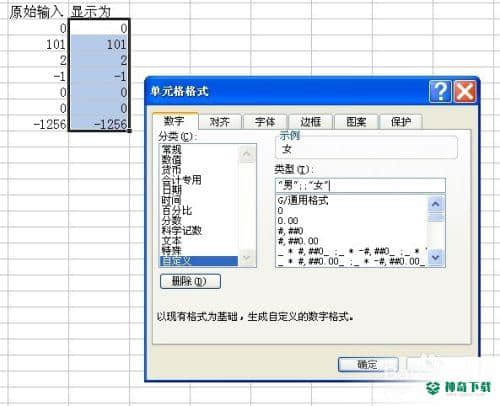Click the help question mark icon

pyautogui.click(x=440, y=91)
